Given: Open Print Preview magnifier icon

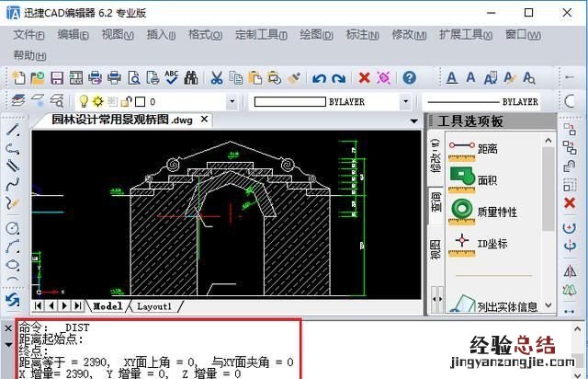Looking at the screenshot, I should [x=133, y=78].
